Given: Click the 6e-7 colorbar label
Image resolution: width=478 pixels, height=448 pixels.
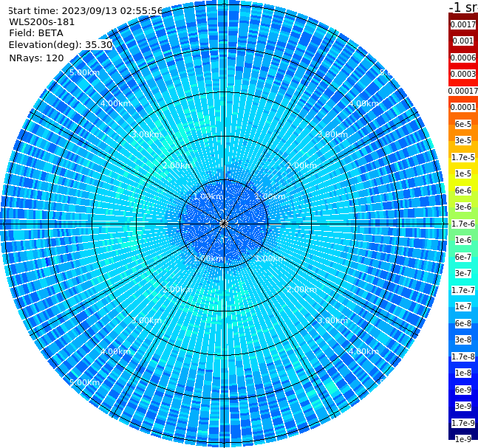Looking at the screenshot, I should click(463, 257).
